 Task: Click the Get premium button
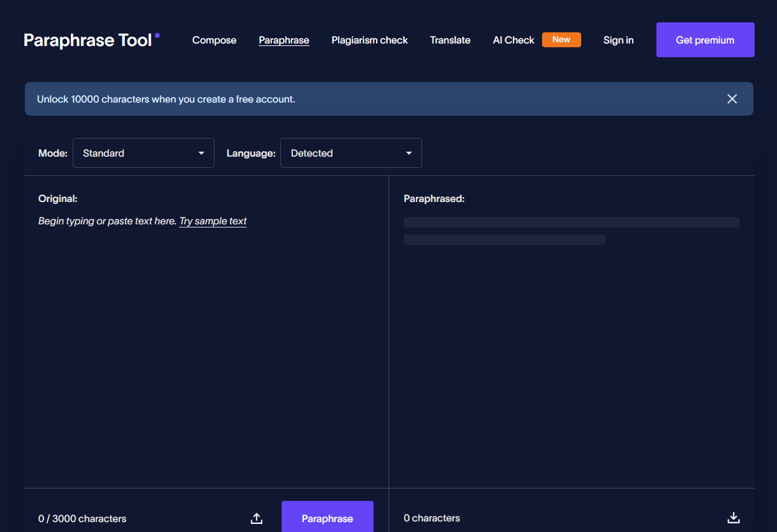click(x=706, y=40)
